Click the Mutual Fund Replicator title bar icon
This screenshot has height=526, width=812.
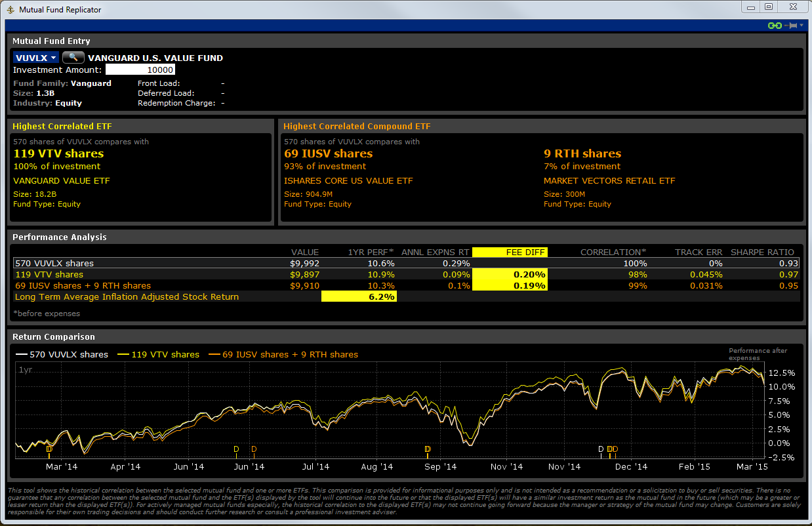(11, 10)
